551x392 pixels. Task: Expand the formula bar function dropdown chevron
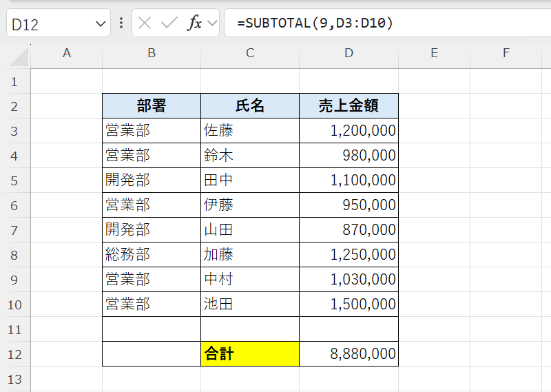point(211,23)
